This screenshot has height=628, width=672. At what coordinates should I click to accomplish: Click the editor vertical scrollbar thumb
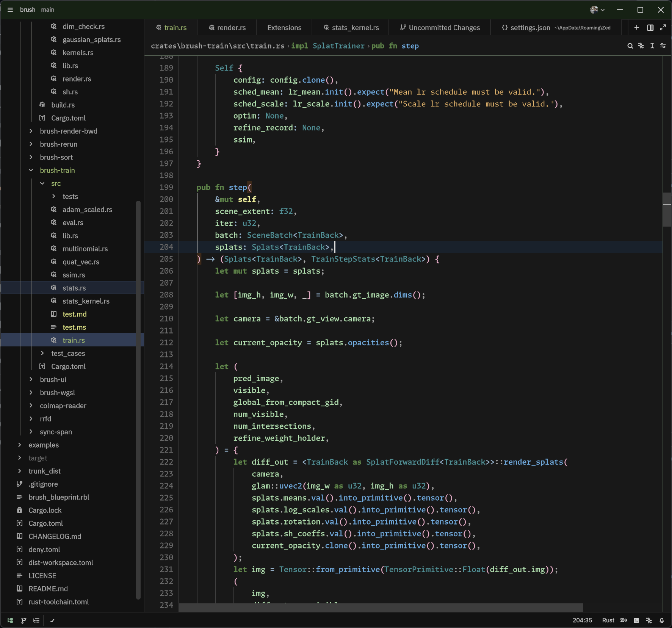click(x=667, y=210)
